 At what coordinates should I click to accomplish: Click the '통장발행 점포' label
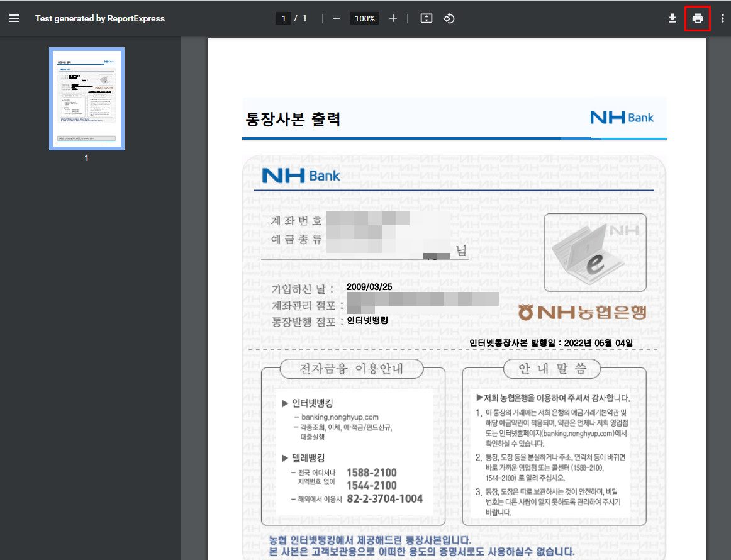point(308,322)
